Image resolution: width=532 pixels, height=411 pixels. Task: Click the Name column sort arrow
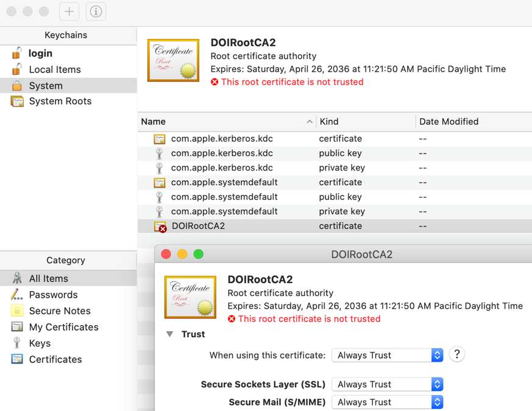[310, 121]
